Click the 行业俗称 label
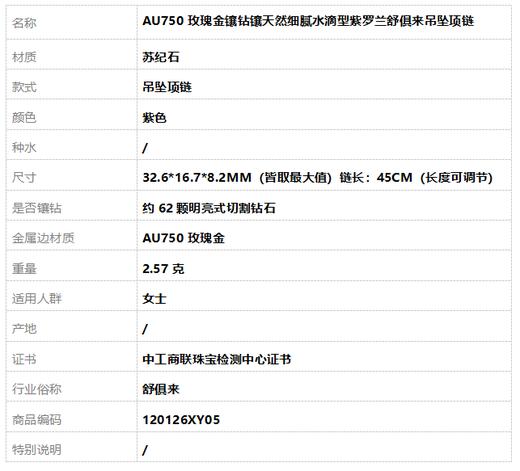Screen dimensions: 520x471 point(37,389)
